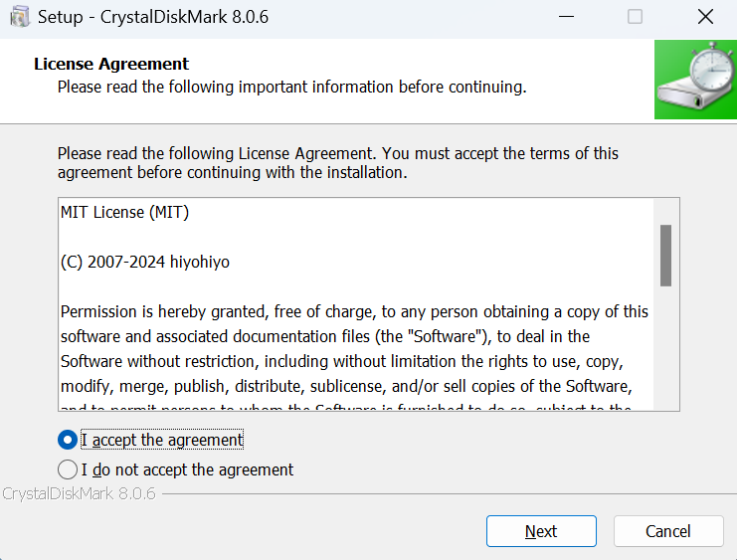
Task: Click the "CrystalDiskMark 8.0.6" footer label
Action: [79, 493]
